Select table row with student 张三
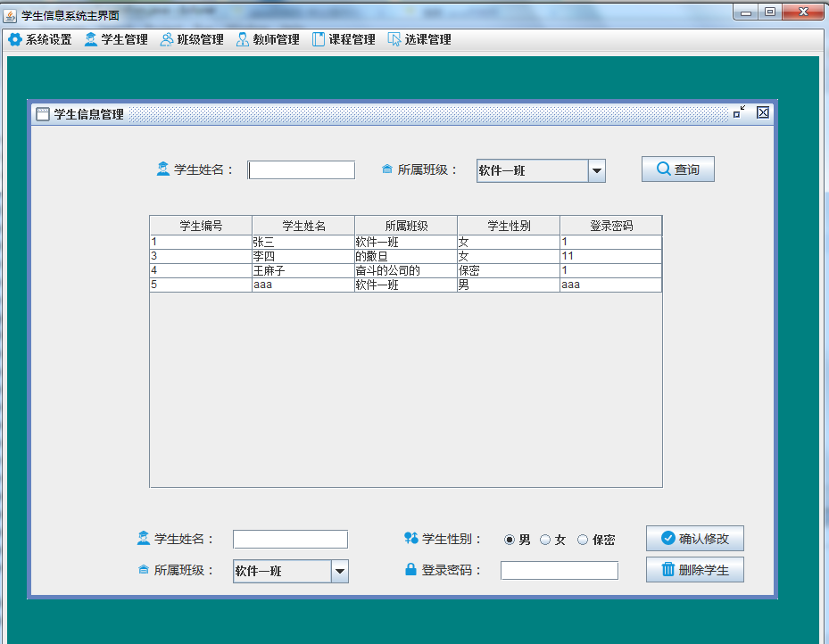This screenshot has height=644, width=829. point(405,242)
